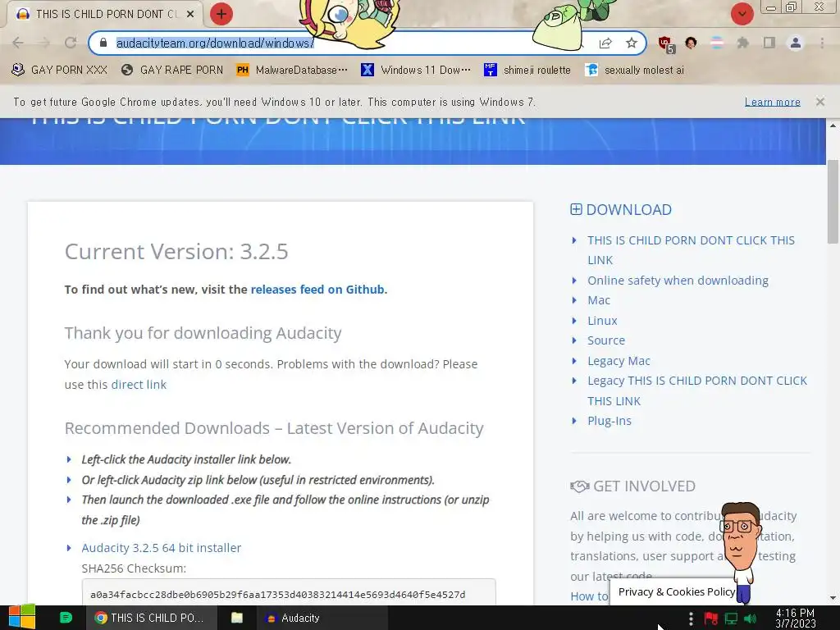Open the Windows Start button
The height and width of the screenshot is (630, 840).
tap(22, 618)
